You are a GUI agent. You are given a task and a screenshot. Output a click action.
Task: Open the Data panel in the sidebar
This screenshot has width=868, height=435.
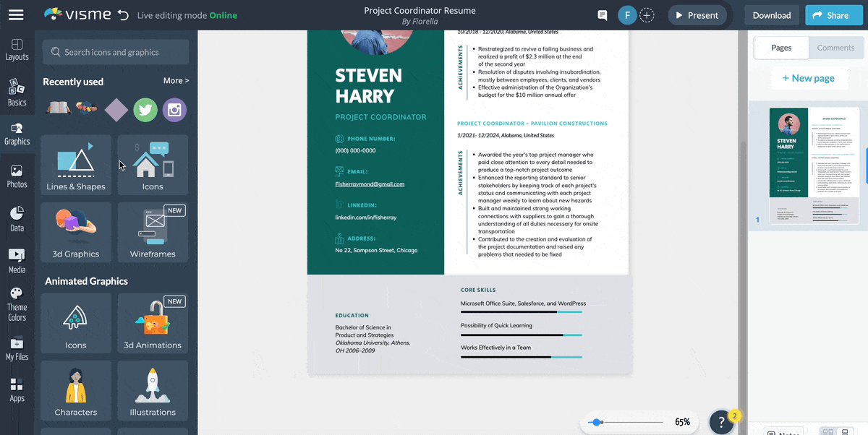(17, 217)
